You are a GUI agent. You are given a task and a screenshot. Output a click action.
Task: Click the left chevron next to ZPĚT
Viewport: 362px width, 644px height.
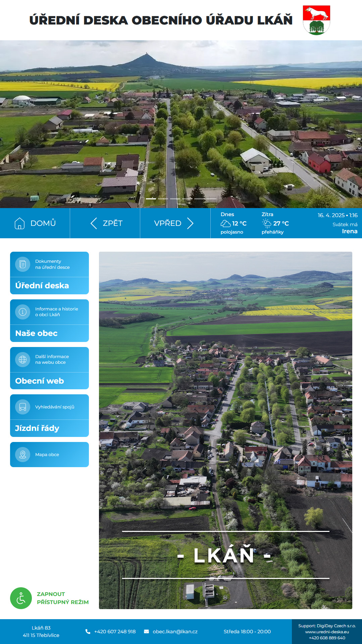click(x=94, y=223)
